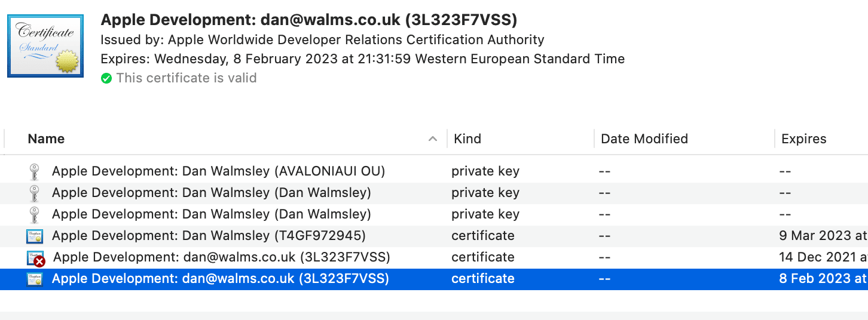Click expired certificate icon with red X
This screenshot has width=868, height=320.
(x=36, y=259)
